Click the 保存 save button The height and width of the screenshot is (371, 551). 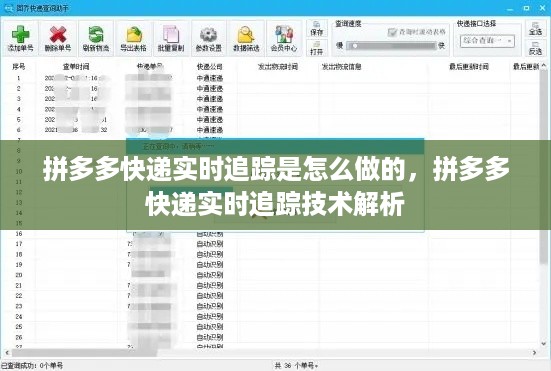point(317,28)
